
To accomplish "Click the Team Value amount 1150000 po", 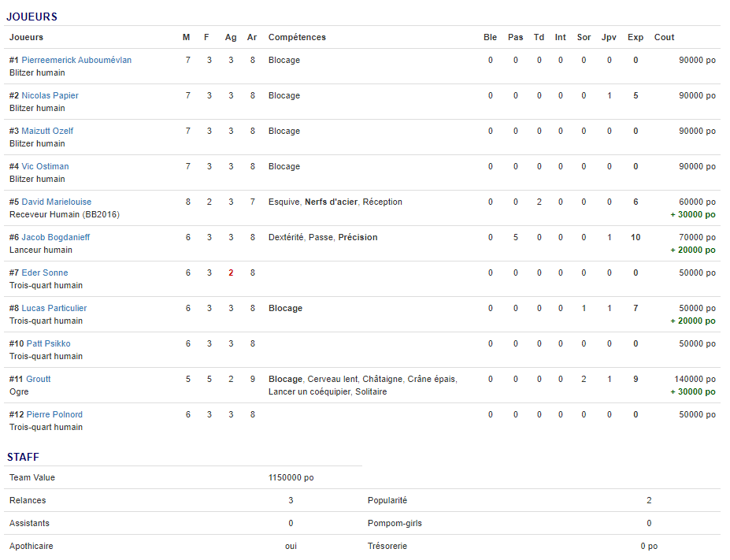I will point(291,477).
